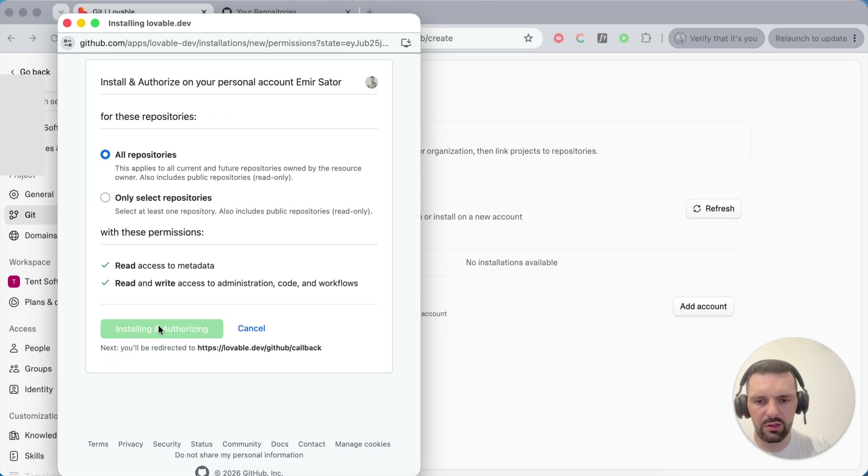Click the Knowledge book icon in sidebar

[14, 436]
